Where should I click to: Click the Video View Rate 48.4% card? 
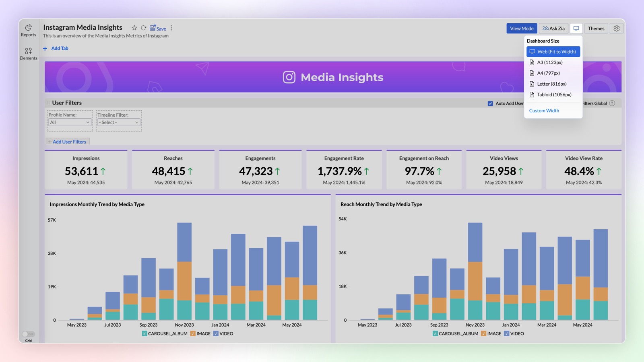pyautogui.click(x=584, y=170)
